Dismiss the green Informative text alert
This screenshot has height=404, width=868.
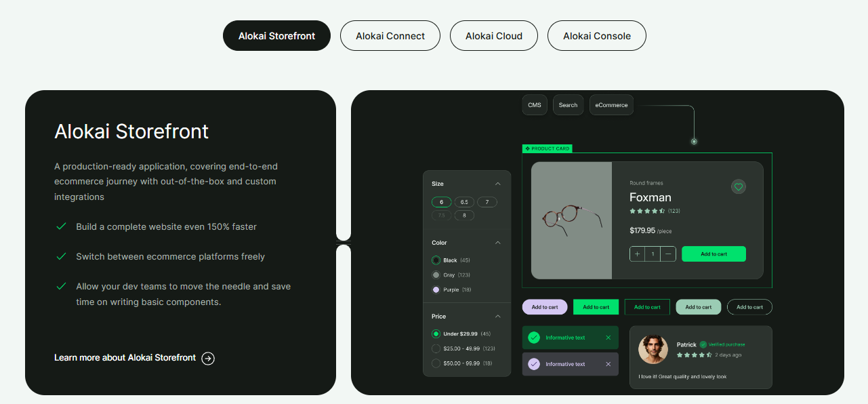pyautogui.click(x=608, y=338)
